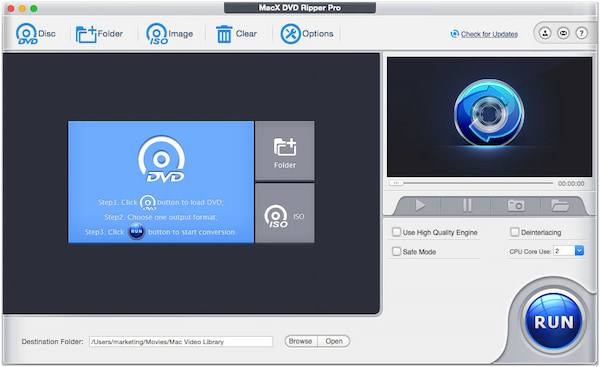Click the preview disc logo thumbnail
Image resolution: width=600 pixels, height=367 pixels.
489,113
